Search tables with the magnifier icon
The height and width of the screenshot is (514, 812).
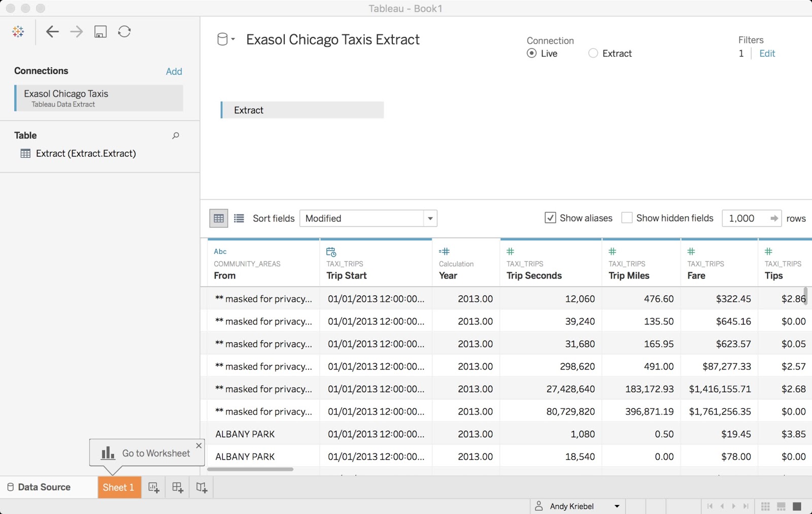point(176,136)
